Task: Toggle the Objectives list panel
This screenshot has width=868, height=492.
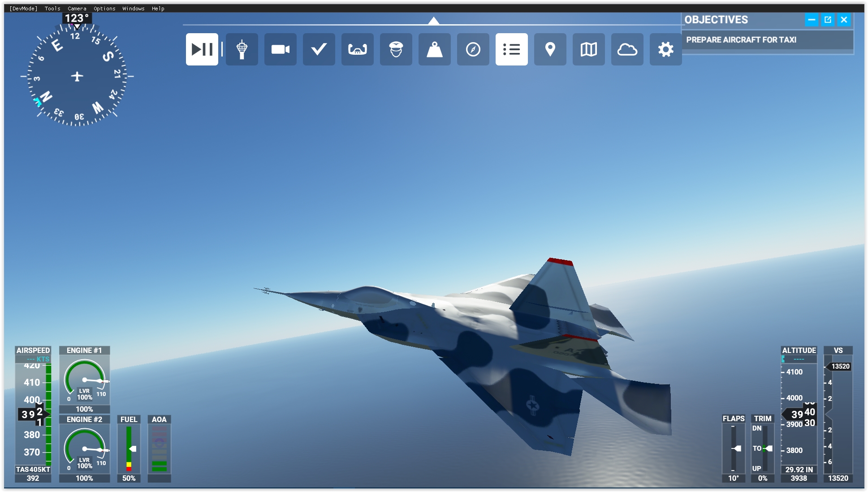Action: click(x=511, y=49)
